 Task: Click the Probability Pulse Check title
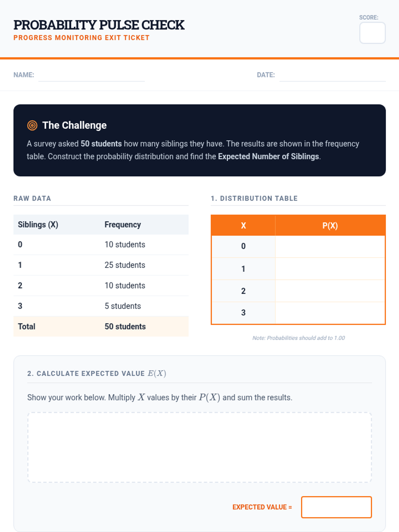[x=99, y=25]
